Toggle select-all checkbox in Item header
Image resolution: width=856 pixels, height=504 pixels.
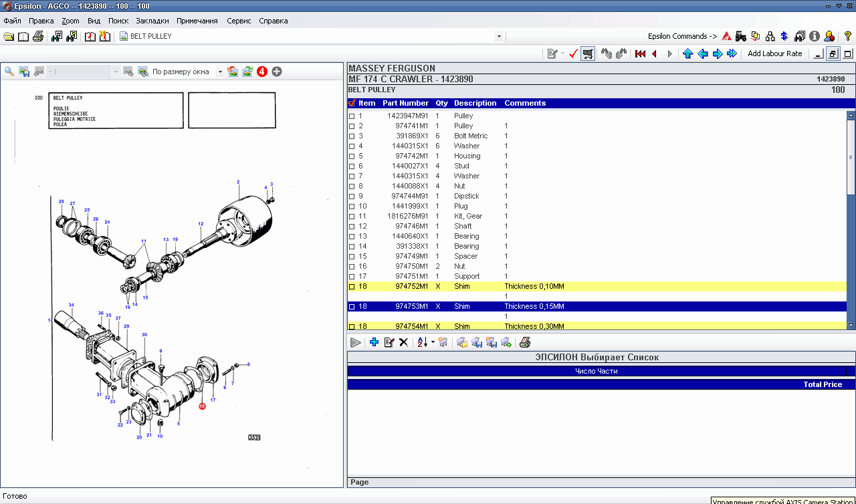[352, 103]
